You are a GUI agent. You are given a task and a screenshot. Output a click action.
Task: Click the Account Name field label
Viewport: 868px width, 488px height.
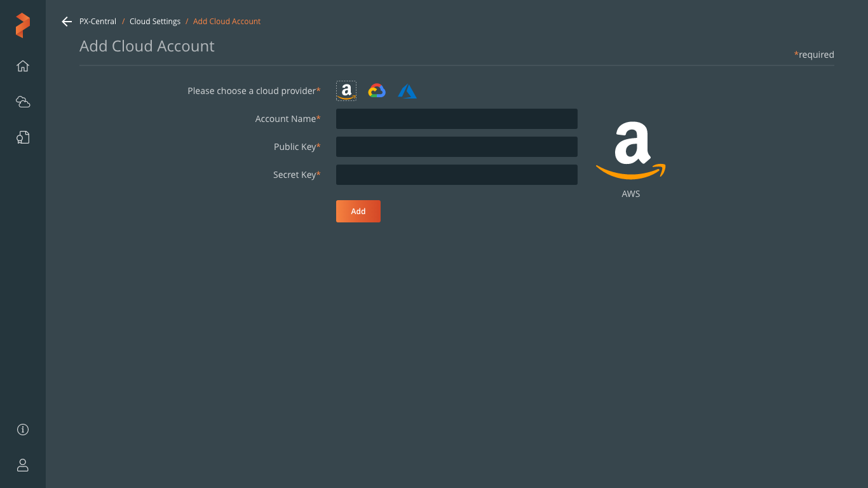tap(285, 119)
